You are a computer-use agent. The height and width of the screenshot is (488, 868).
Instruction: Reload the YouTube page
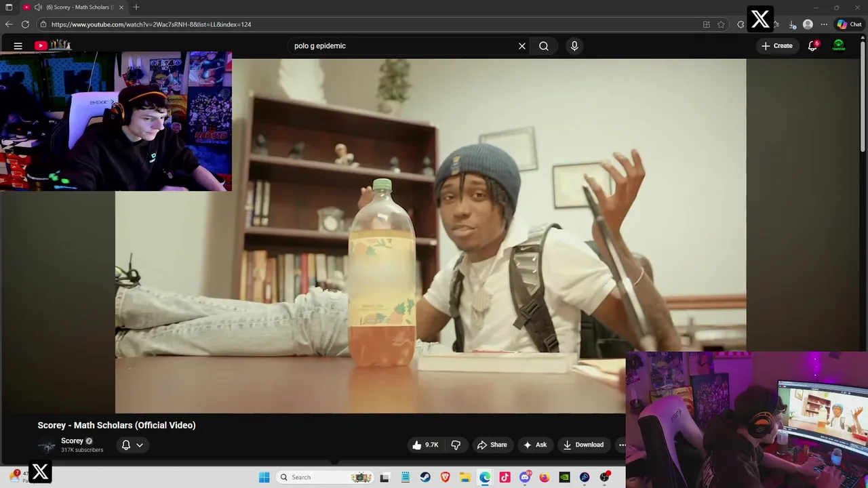pos(25,24)
